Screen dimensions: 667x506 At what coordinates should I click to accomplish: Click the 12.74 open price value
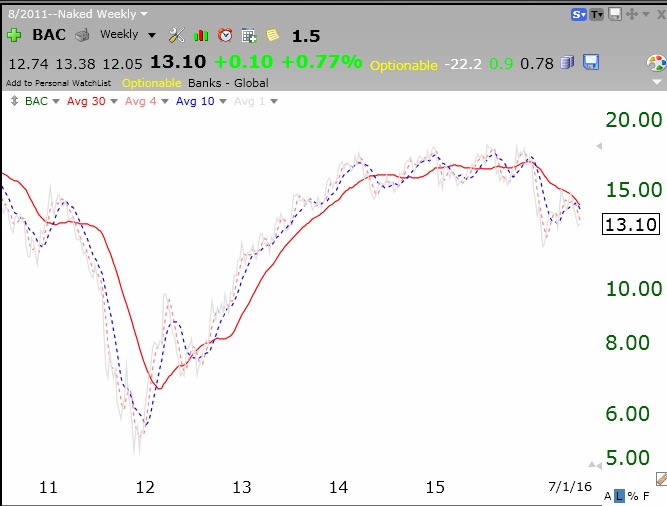[29, 64]
